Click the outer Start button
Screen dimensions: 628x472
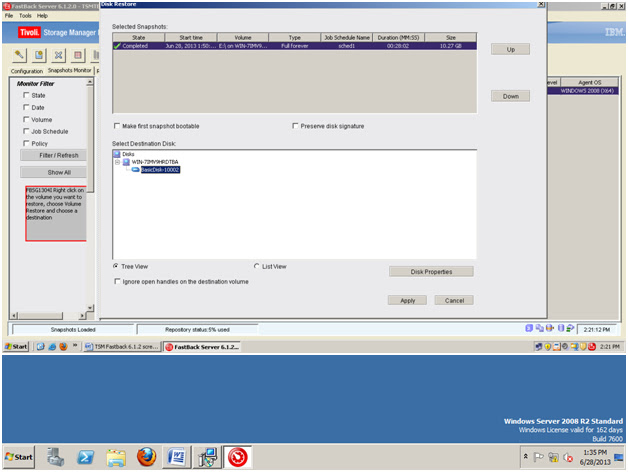[19, 457]
